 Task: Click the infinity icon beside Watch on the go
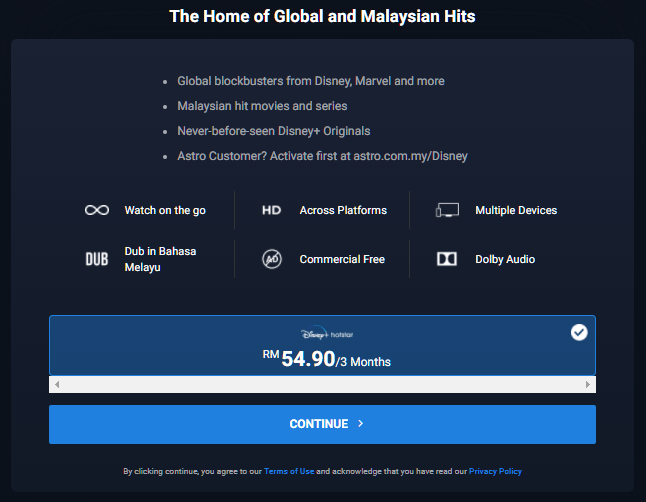97,210
